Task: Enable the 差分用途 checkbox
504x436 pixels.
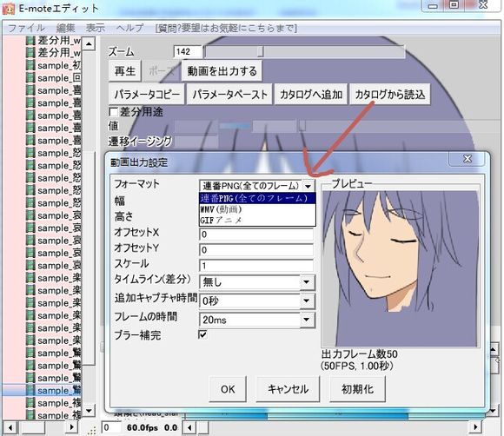Action: [x=113, y=112]
